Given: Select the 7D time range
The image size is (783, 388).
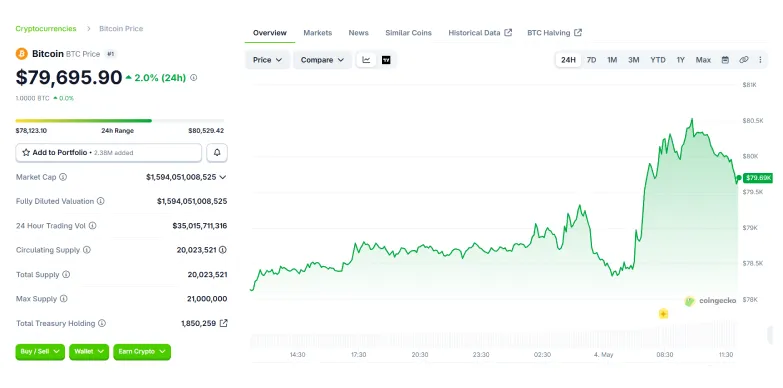Looking at the screenshot, I should [591, 60].
